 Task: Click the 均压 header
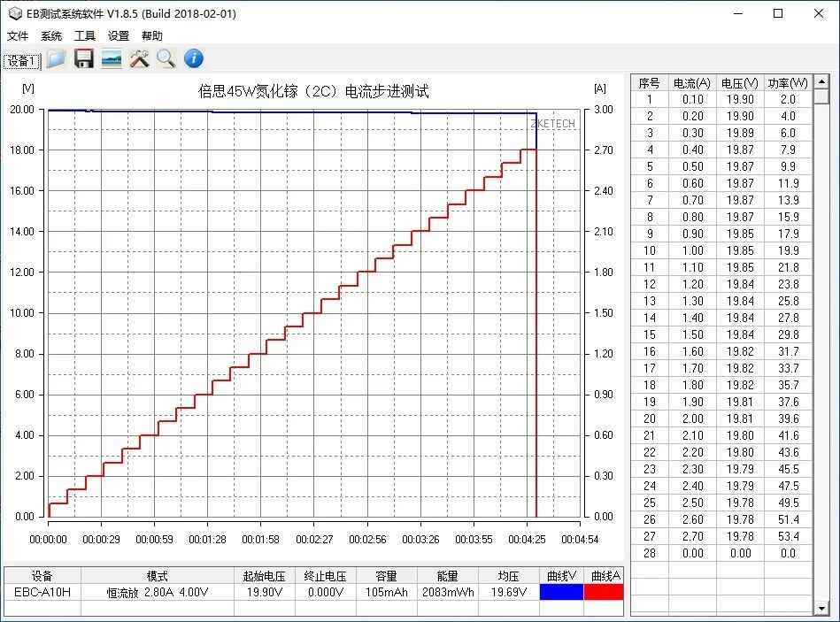508,576
